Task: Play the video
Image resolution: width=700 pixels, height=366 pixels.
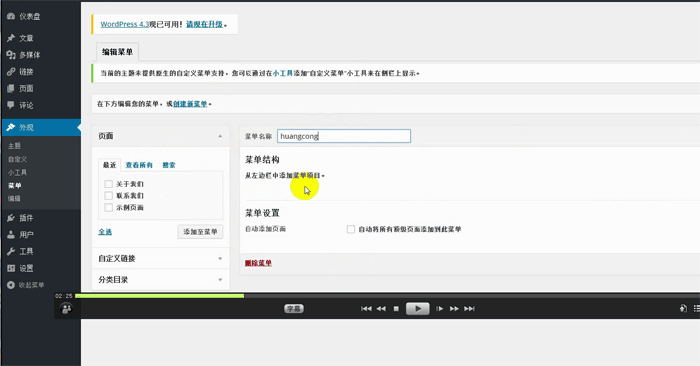Action: (417, 308)
